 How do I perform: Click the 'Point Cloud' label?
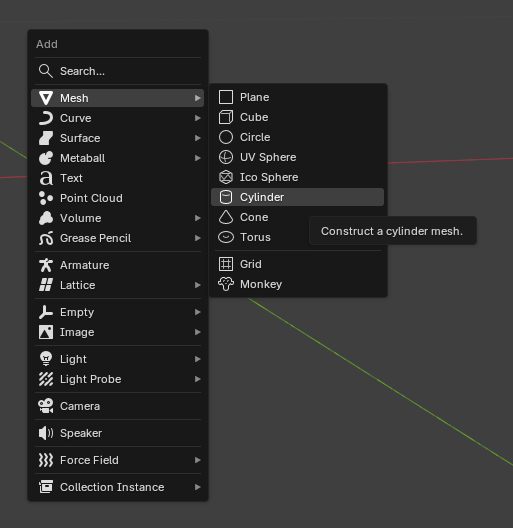click(91, 198)
